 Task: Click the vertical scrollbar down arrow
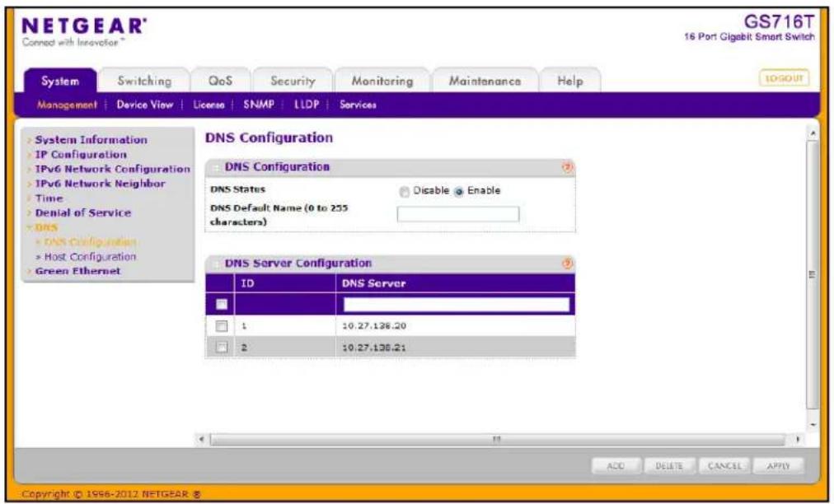tap(813, 424)
